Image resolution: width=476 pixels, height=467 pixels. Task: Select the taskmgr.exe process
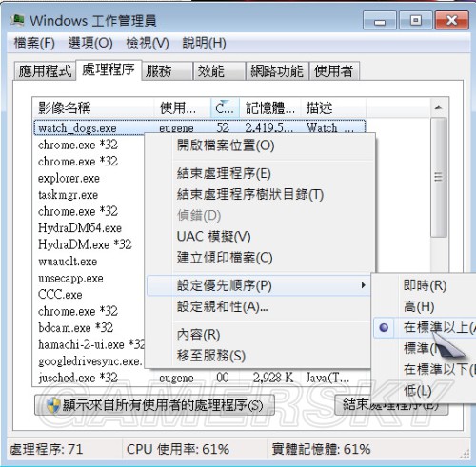click(x=68, y=195)
